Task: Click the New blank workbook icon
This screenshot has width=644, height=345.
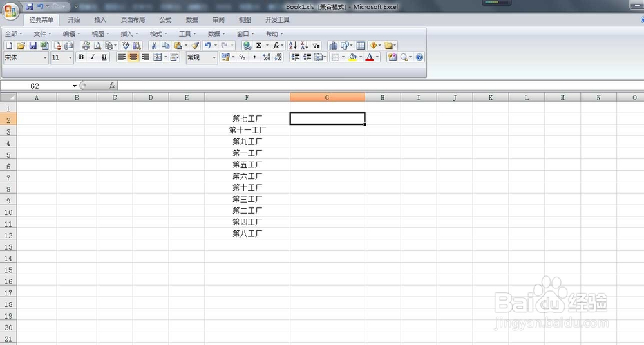Action: pyautogui.click(x=9, y=46)
